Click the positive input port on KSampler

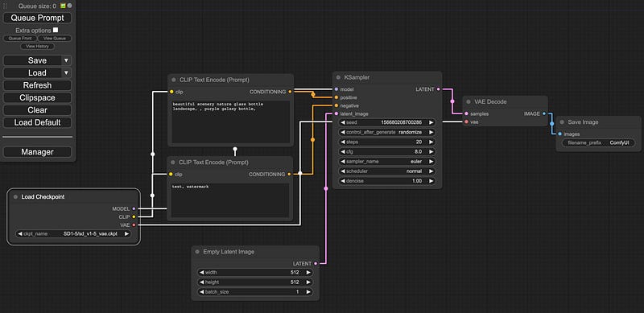click(x=336, y=97)
